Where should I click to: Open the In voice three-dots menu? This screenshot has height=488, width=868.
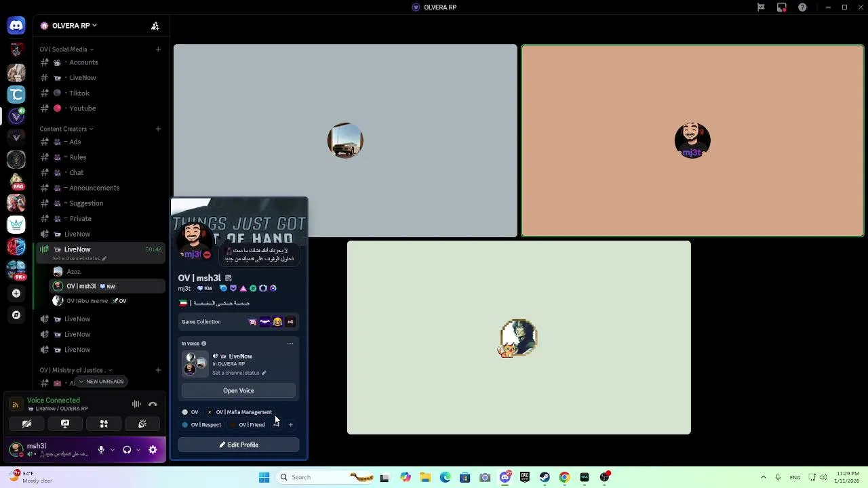290,344
